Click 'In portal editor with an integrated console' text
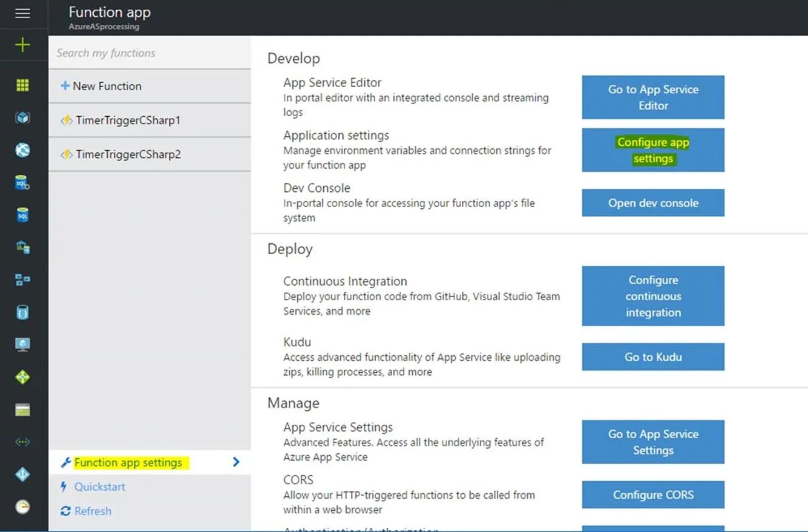The width and height of the screenshot is (808, 532). 416,105
